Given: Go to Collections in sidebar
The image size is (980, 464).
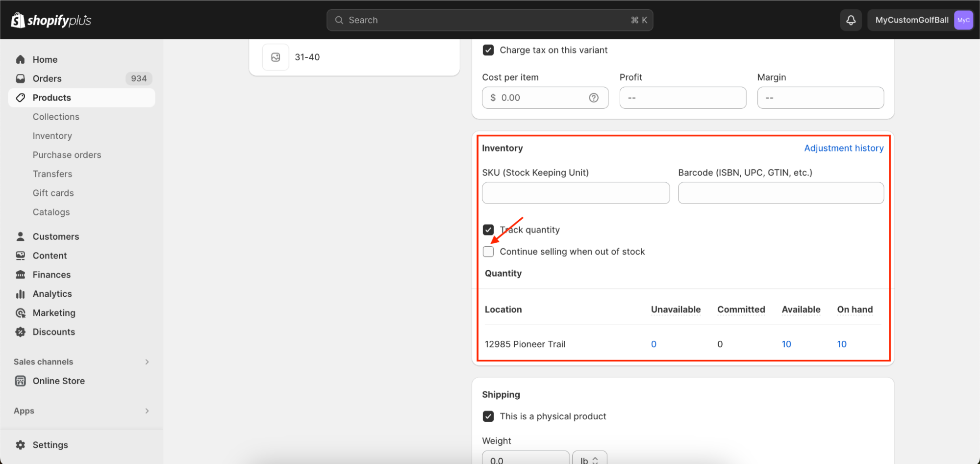Looking at the screenshot, I should click(56, 117).
